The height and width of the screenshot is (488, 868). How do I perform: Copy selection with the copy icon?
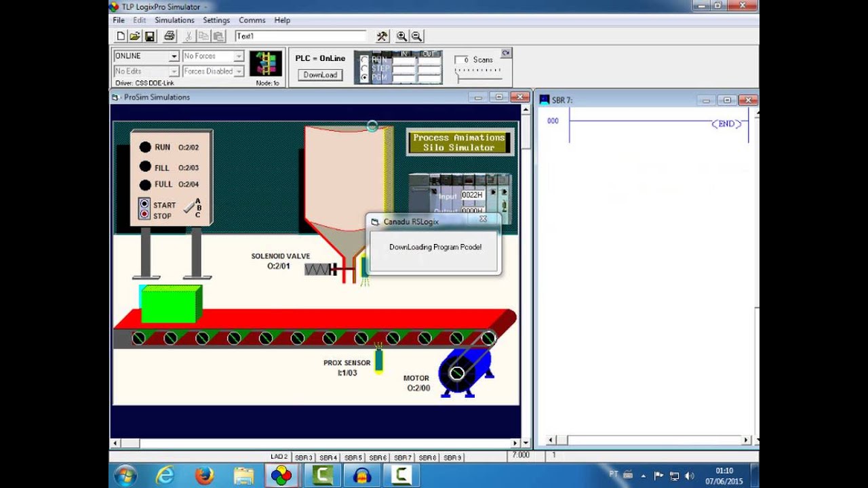pyautogui.click(x=203, y=37)
